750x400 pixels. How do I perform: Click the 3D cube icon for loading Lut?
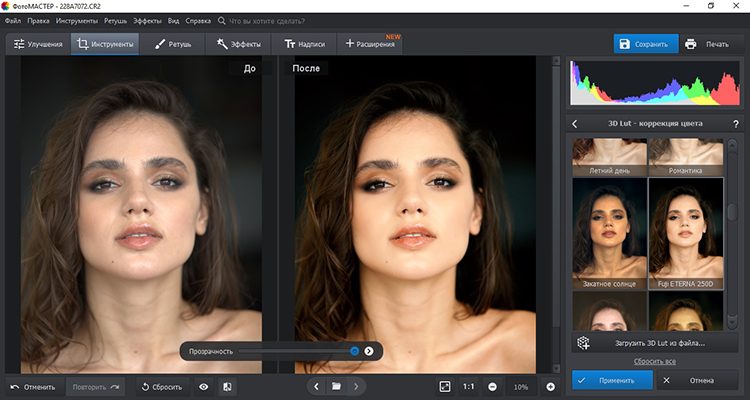[x=581, y=342]
